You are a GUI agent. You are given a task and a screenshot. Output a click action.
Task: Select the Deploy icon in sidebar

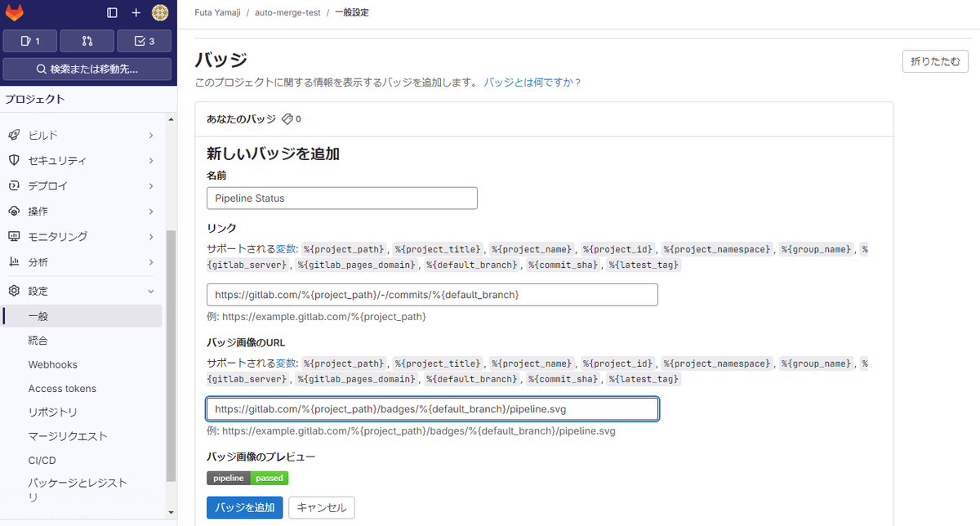click(x=14, y=186)
